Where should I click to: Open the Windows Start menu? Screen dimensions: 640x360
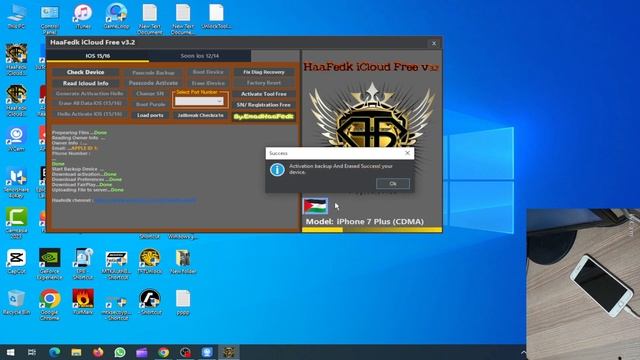click(x=10, y=352)
